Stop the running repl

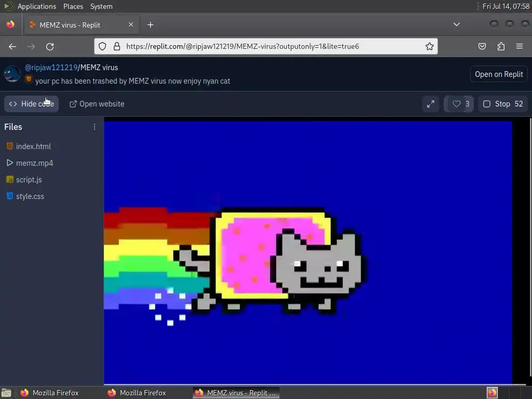pos(503,104)
